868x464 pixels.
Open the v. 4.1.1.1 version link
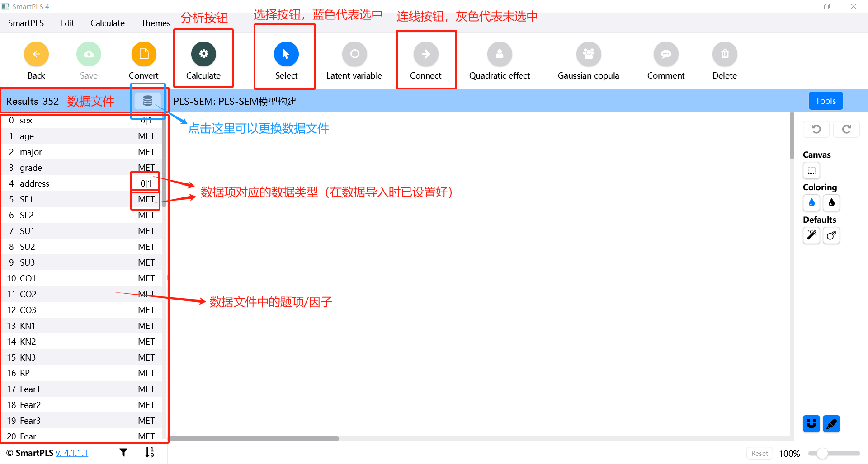(71, 453)
